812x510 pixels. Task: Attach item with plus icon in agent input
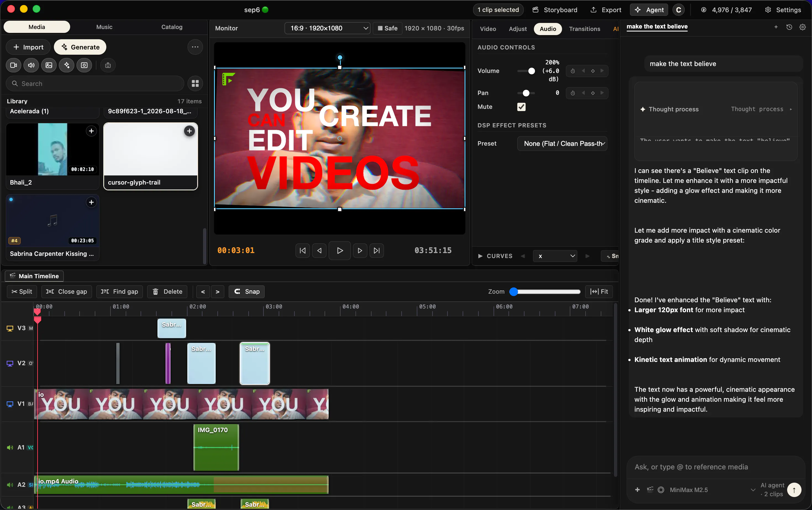pos(637,490)
